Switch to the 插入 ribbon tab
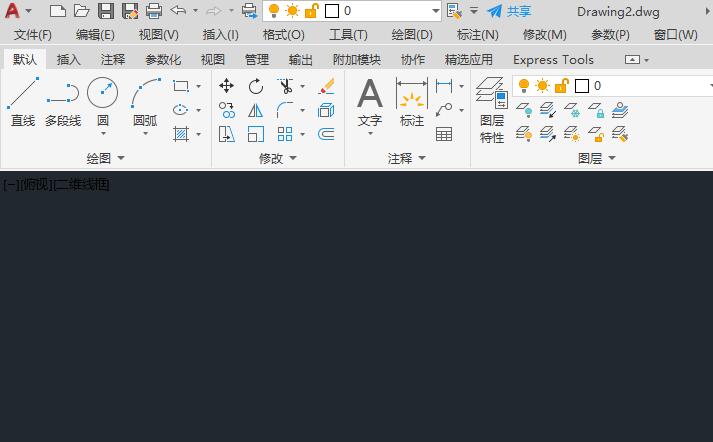The height and width of the screenshot is (442, 713). (69, 60)
